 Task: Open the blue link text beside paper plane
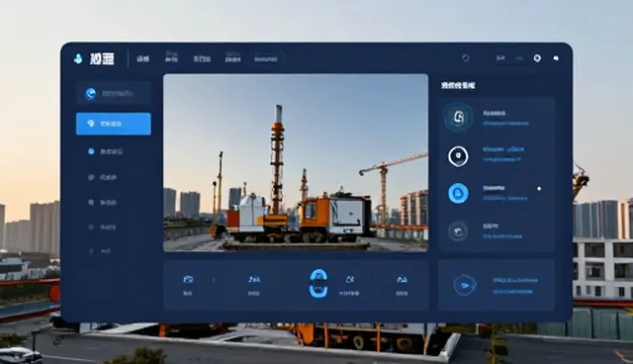(514, 285)
